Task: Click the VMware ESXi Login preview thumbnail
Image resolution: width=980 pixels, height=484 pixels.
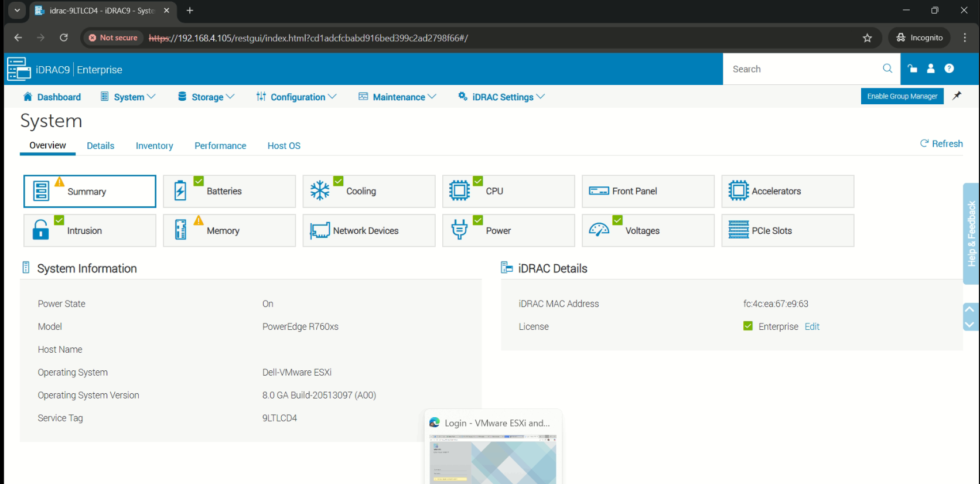Action: tap(493, 459)
